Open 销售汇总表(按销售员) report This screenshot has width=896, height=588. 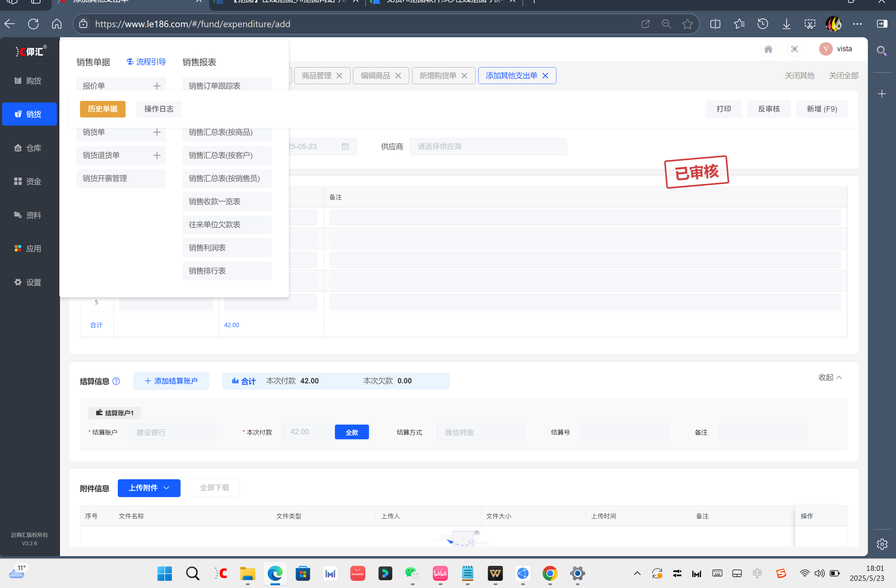click(227, 178)
